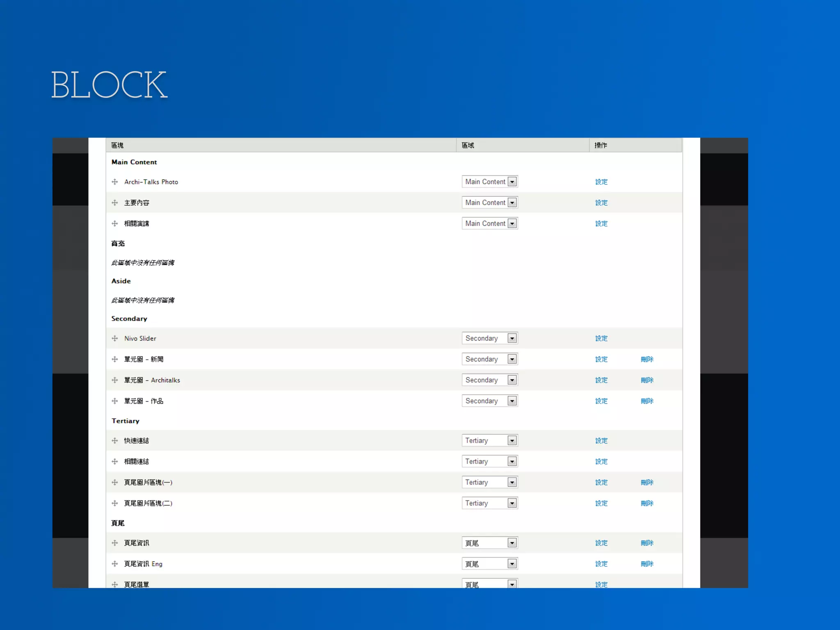Click drag handle icon next to 主要內容
The height and width of the screenshot is (630, 840).
pyautogui.click(x=115, y=203)
